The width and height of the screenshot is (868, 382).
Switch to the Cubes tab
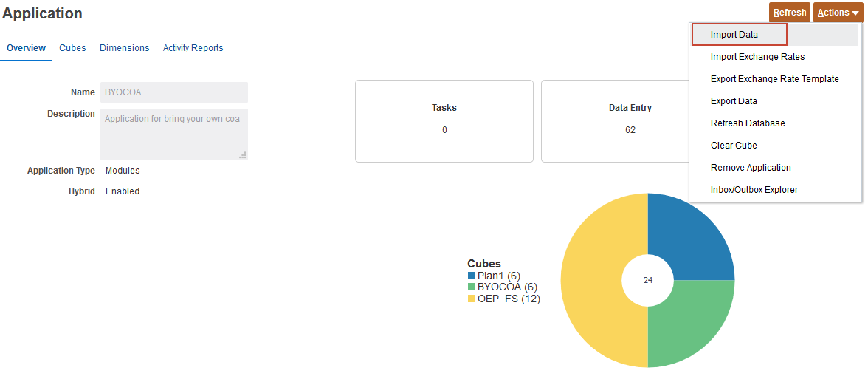(x=72, y=48)
